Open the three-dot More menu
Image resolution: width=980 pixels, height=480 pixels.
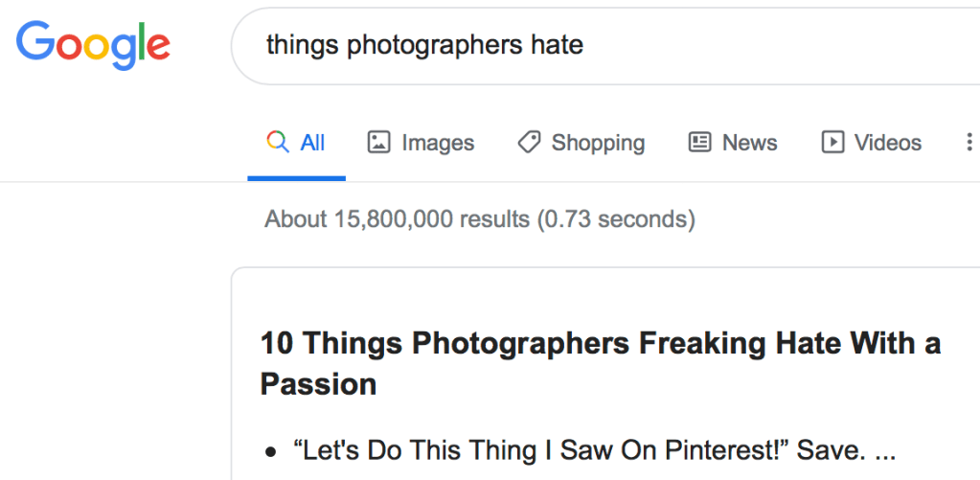(x=969, y=143)
